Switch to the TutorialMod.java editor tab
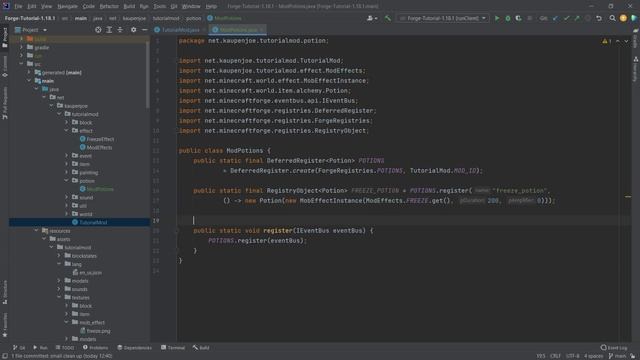The height and width of the screenshot is (360, 640). 180,30
